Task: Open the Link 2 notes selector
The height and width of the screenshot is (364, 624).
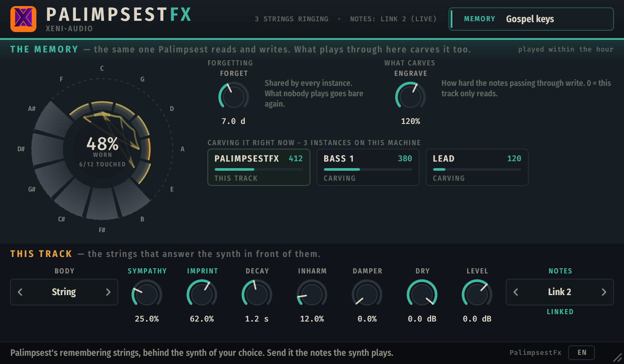Action: 560,292
